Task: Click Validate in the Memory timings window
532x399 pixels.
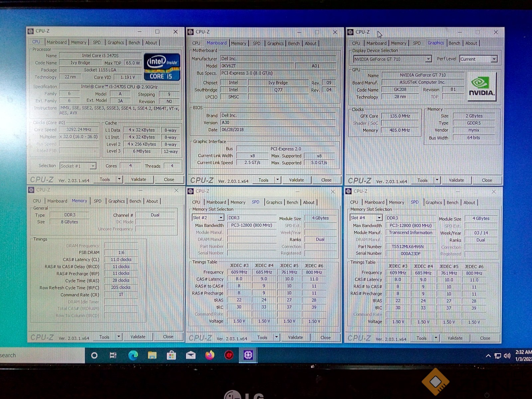Action: coord(138,337)
